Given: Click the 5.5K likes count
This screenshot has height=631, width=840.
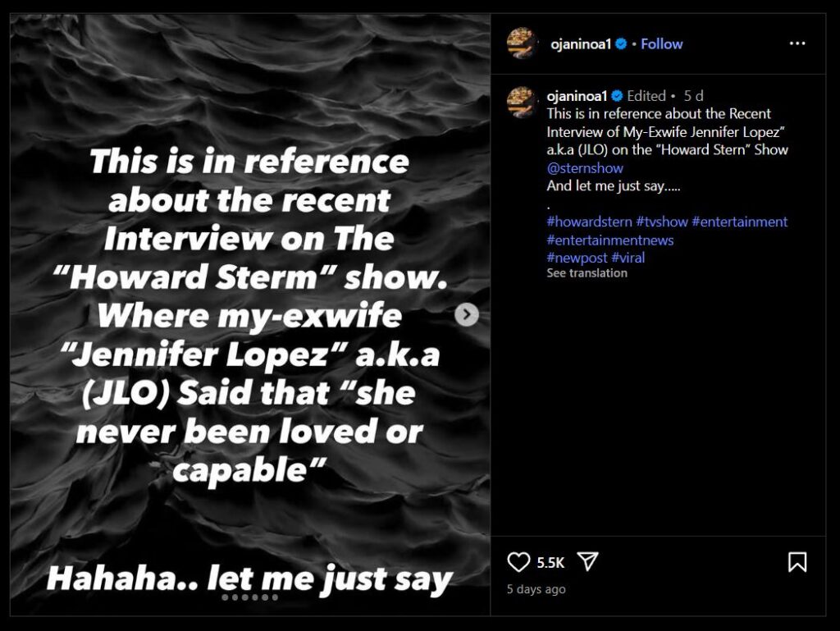Looking at the screenshot, I should [x=550, y=563].
